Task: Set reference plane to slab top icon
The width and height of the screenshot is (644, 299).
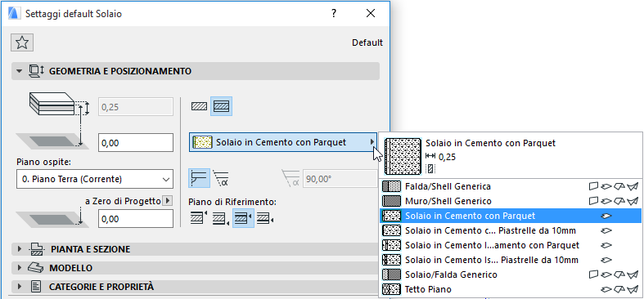Action: (x=199, y=218)
